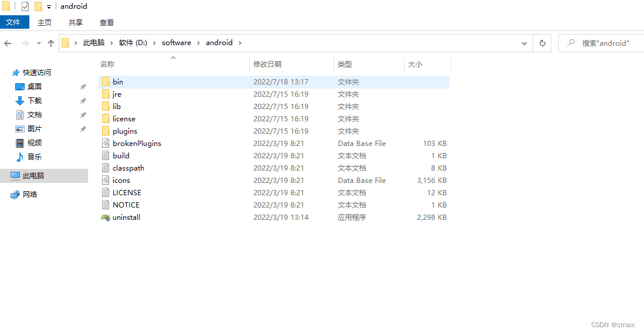This screenshot has width=644, height=333.
Task: Refresh the android folder view
Action: pyautogui.click(x=542, y=43)
